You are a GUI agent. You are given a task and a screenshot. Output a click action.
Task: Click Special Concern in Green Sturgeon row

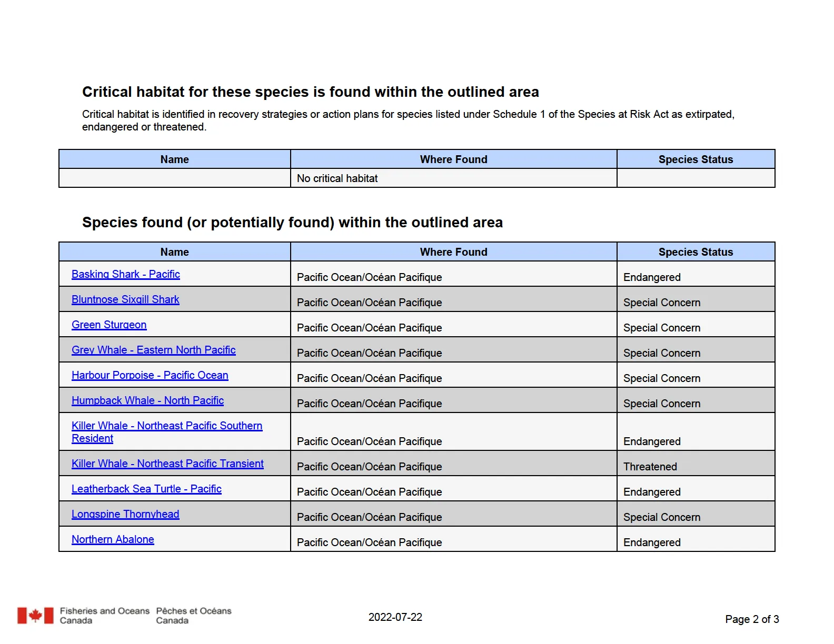(696, 325)
